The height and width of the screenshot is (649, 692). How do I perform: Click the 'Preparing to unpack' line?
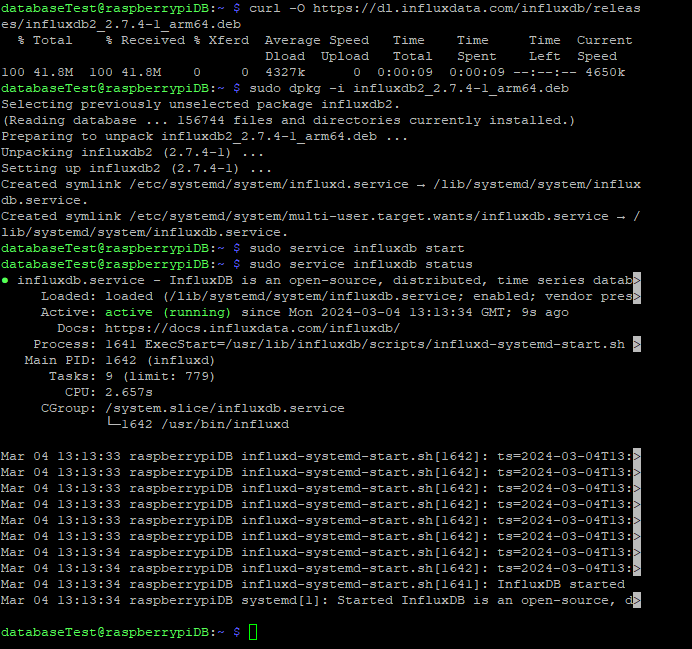[204, 136]
